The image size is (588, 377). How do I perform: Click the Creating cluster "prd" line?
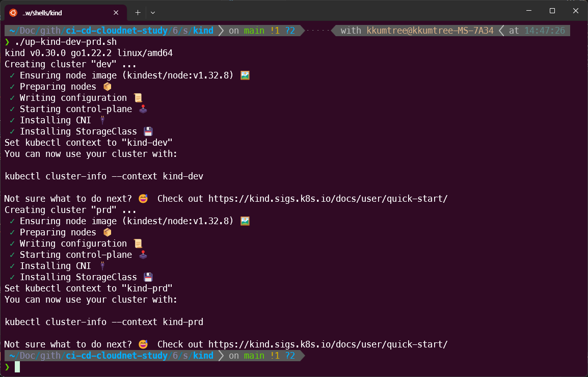[70, 210]
